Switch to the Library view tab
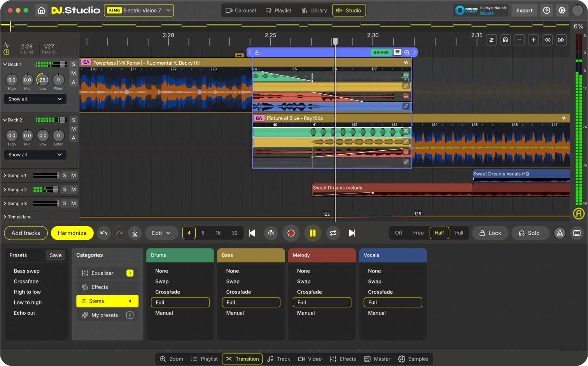Screen dimensions: 588x366 tap(314, 11)
